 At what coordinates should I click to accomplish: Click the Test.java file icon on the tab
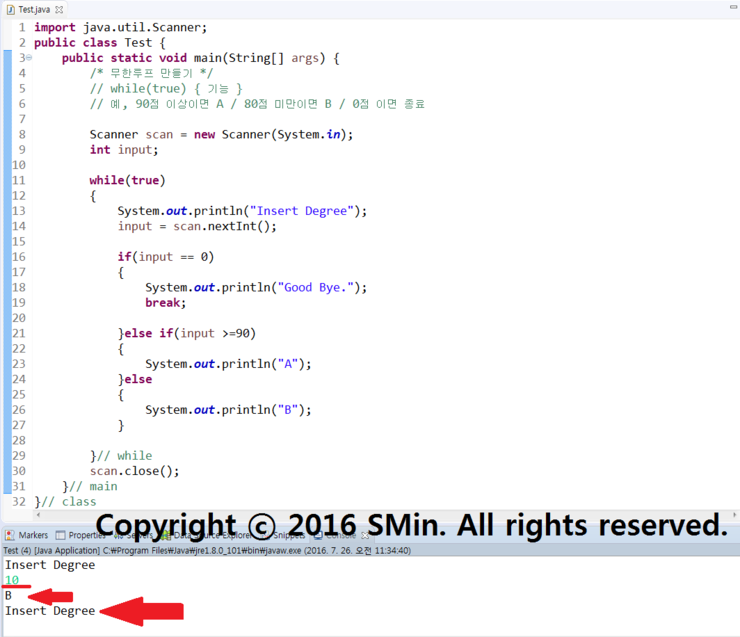coord(10,9)
